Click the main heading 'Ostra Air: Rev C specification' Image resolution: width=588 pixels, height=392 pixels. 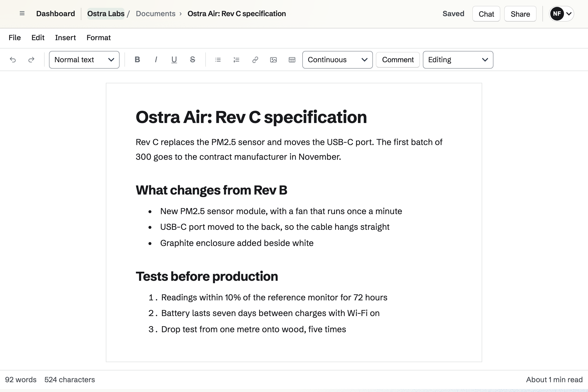coord(251,117)
